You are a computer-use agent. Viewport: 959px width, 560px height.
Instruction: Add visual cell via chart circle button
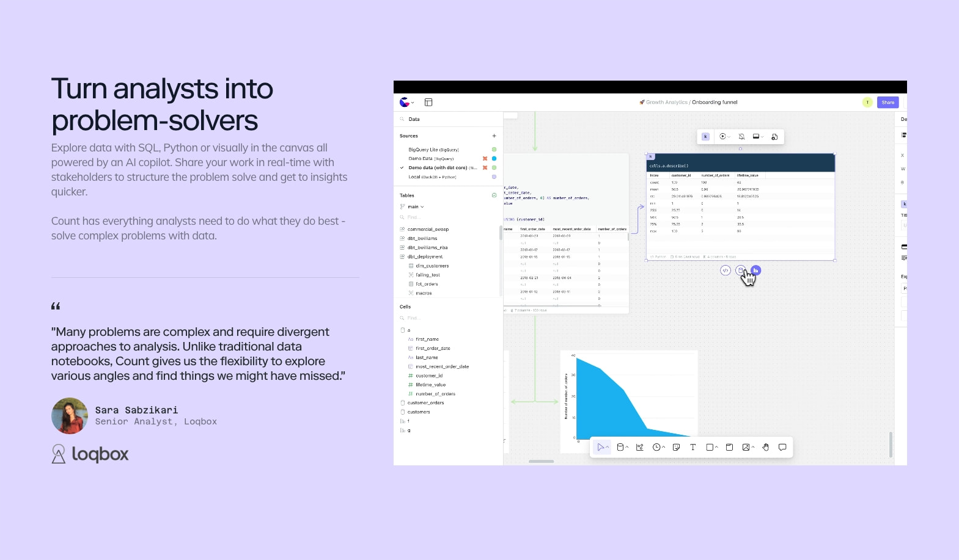coord(756,270)
